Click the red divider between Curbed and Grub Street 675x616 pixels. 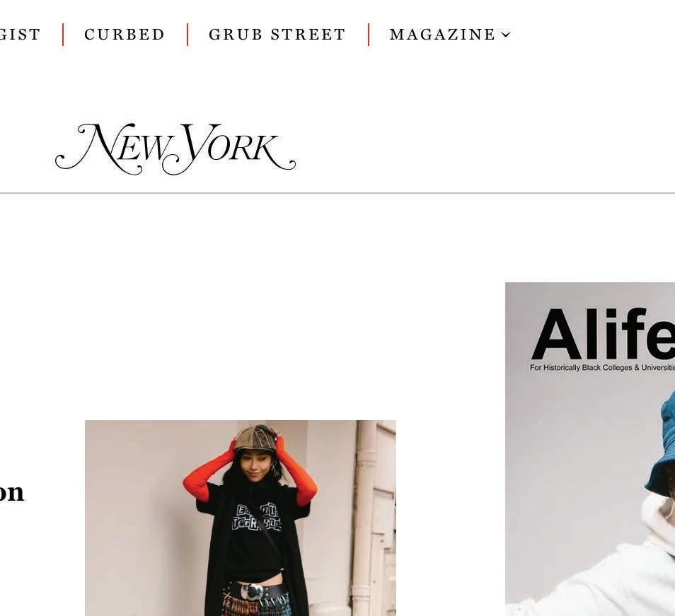187,35
